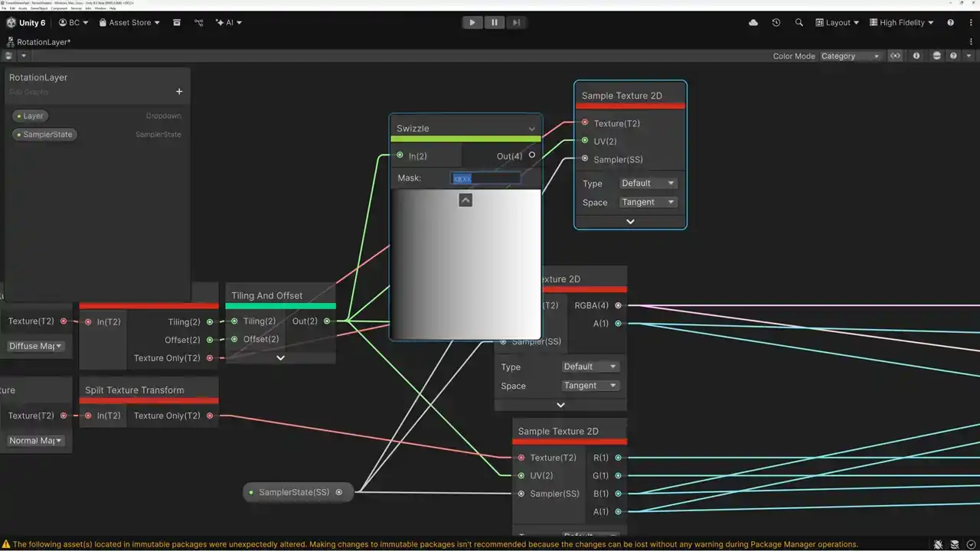Click the Swizzle Mask input field
The image size is (980, 551).
click(x=486, y=178)
